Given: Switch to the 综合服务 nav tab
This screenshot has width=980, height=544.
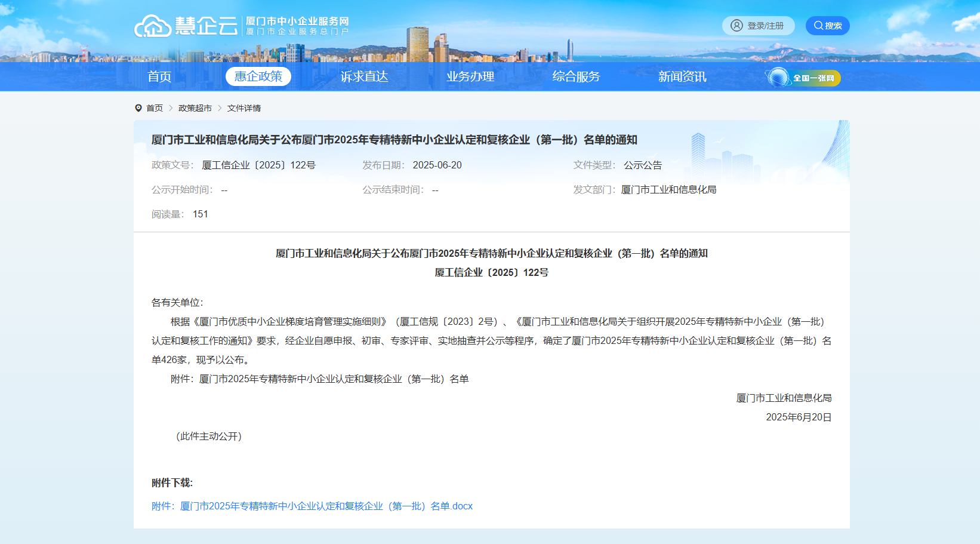Looking at the screenshot, I should 576,76.
